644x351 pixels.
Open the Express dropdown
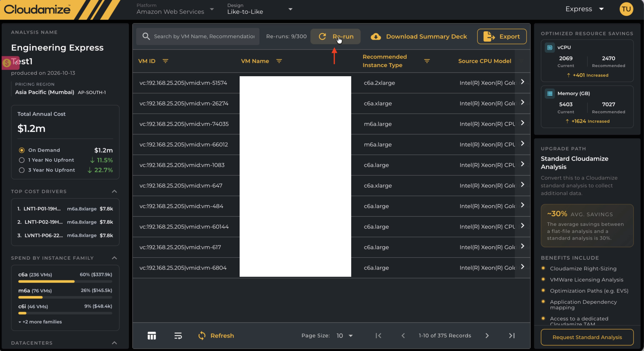tap(584, 9)
